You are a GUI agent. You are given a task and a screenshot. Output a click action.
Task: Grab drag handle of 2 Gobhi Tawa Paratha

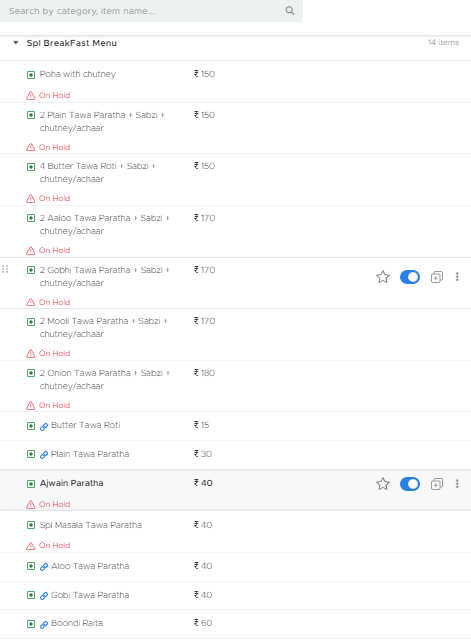pyautogui.click(x=5, y=269)
